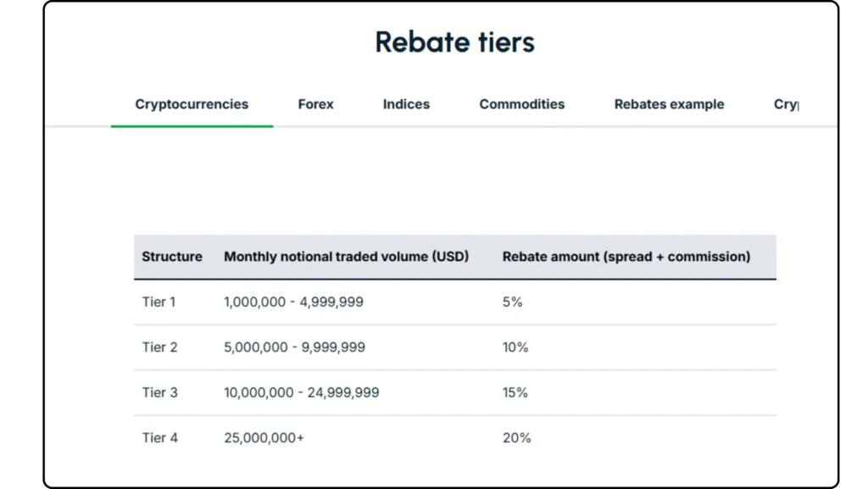Open the Indices tab
This screenshot has height=489, width=868.
(406, 104)
